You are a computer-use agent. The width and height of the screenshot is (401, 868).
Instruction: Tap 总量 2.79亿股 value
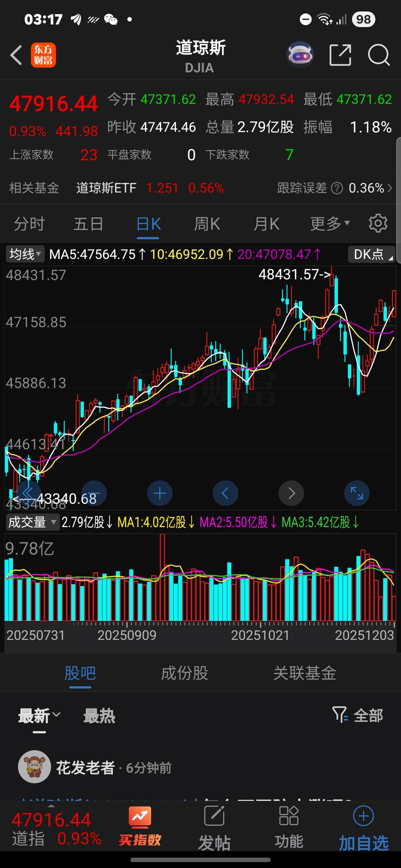(x=265, y=127)
